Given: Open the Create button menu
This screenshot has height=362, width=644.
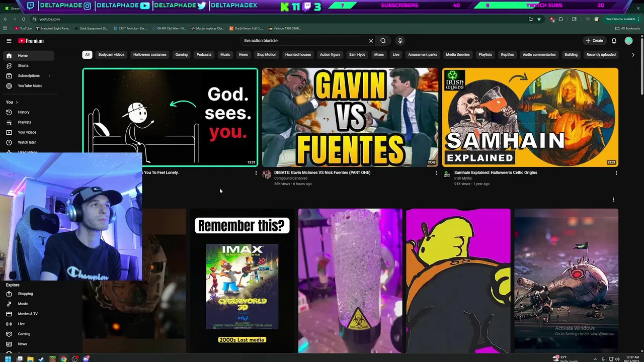Looking at the screenshot, I should click(x=594, y=41).
